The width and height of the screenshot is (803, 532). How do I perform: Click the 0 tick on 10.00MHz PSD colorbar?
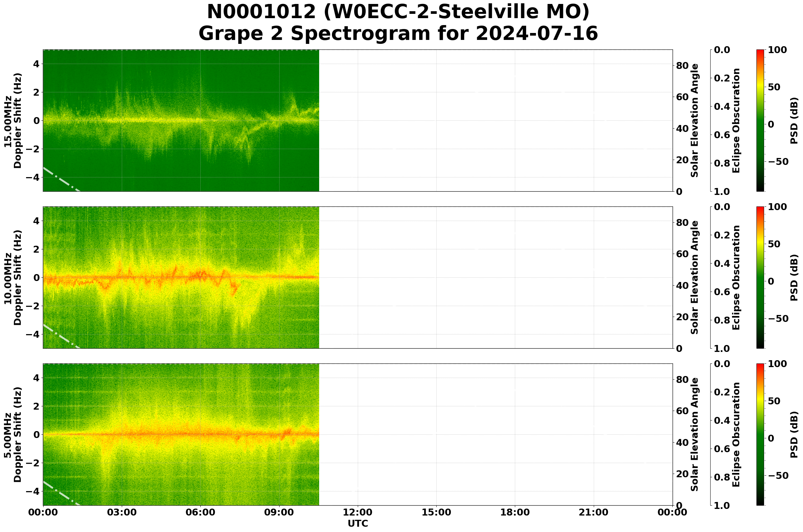(771, 281)
